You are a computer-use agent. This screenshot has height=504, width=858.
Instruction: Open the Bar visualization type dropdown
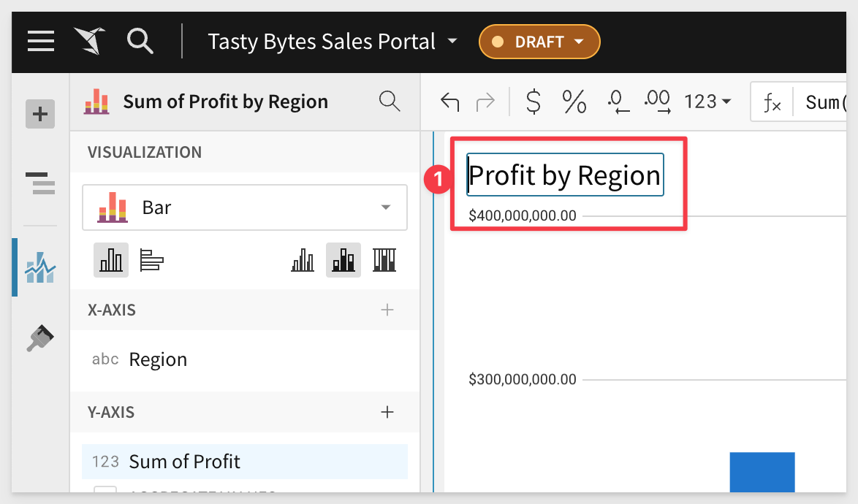(245, 208)
